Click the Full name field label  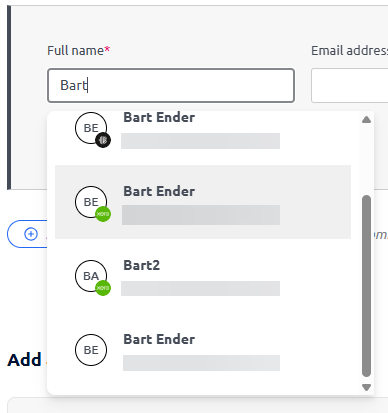[x=78, y=51]
